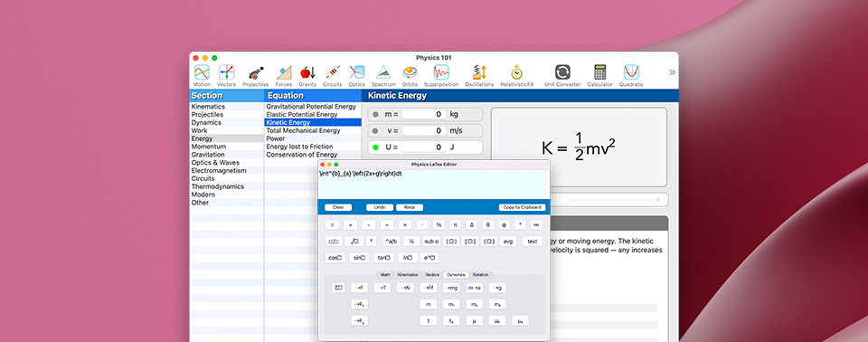The image size is (868, 342).
Task: Launch the Projectiles cannon tool
Action: [x=255, y=76]
